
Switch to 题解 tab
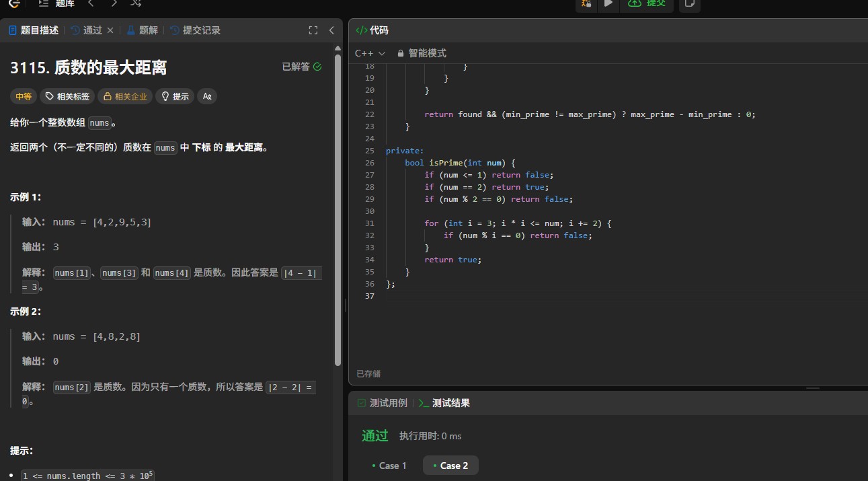click(x=143, y=30)
